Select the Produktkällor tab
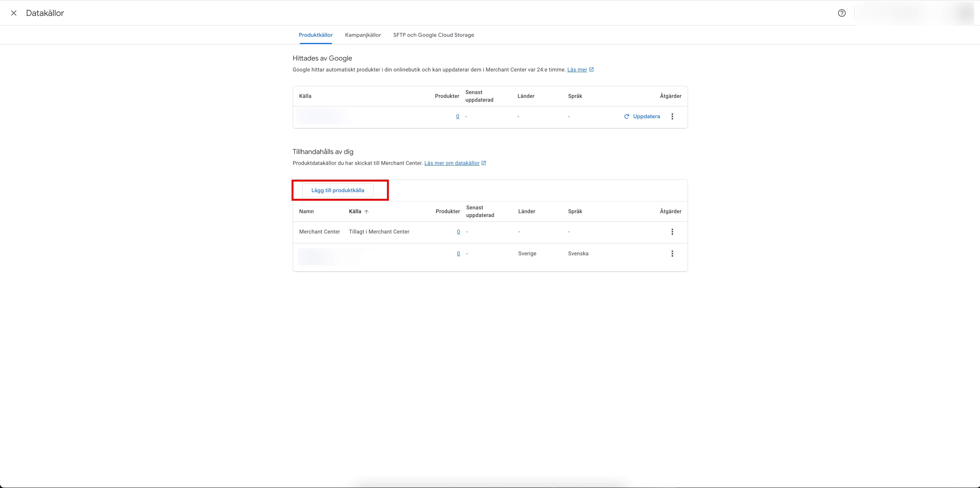This screenshot has height=488, width=980. [315, 35]
